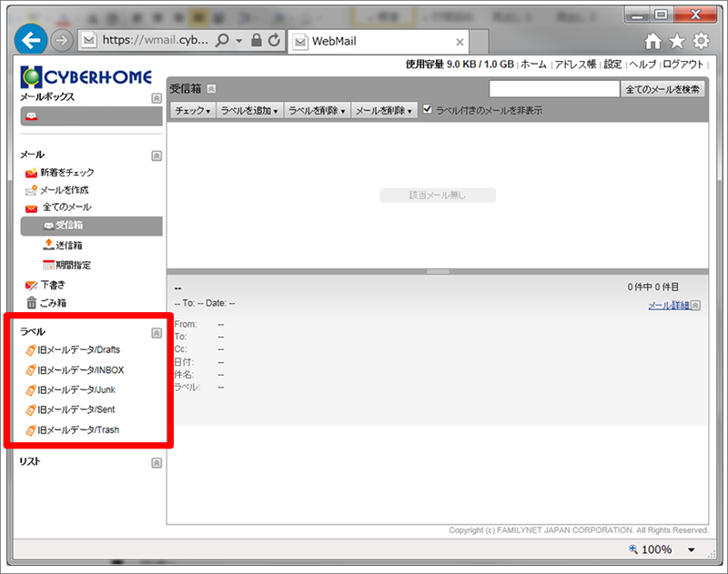Screen dimensions: 728x574
Task: Collapse the ラベル section
Action: click(x=157, y=333)
